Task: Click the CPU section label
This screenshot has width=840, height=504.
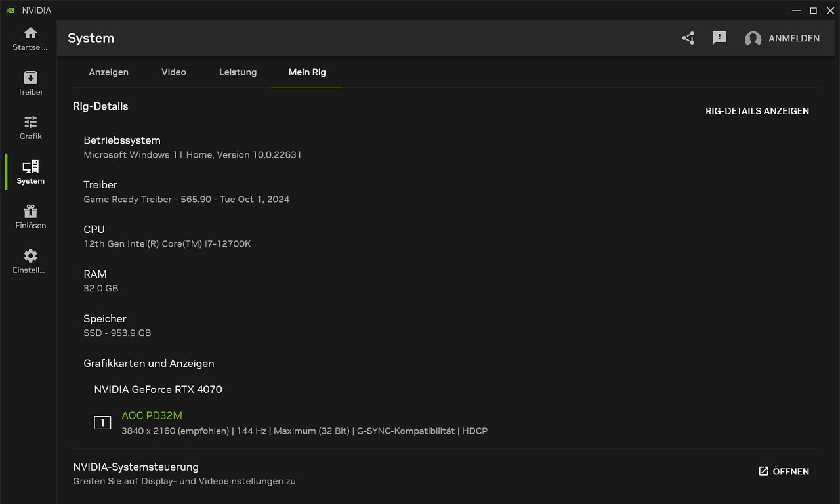Action: (x=94, y=229)
